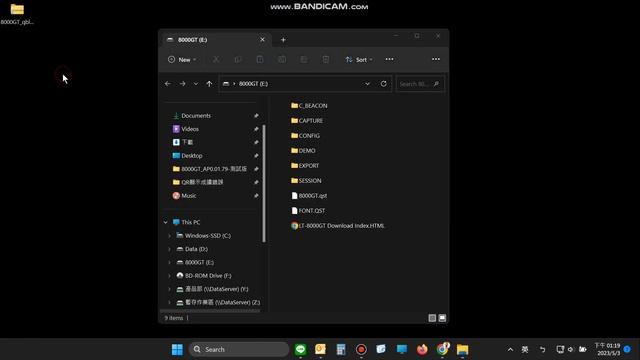Expand Windows-SSD (C:) drive node
The image size is (640, 360).
point(169,236)
